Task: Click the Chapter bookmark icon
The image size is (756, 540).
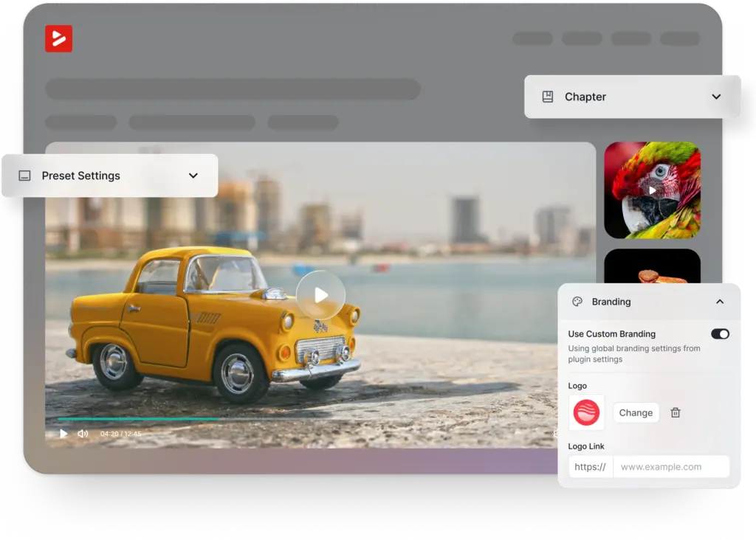Action: (547, 96)
